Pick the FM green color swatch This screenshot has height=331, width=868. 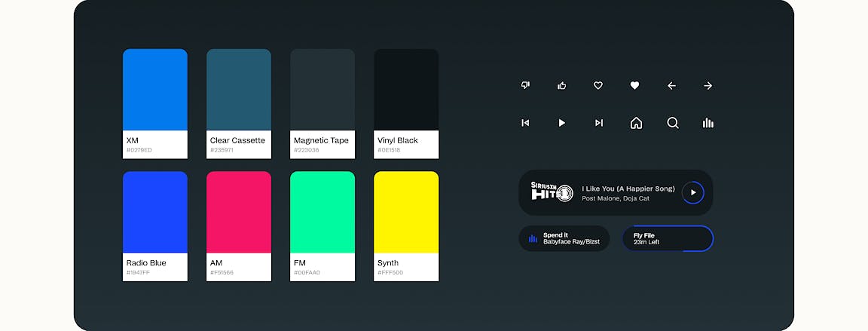[x=322, y=213]
